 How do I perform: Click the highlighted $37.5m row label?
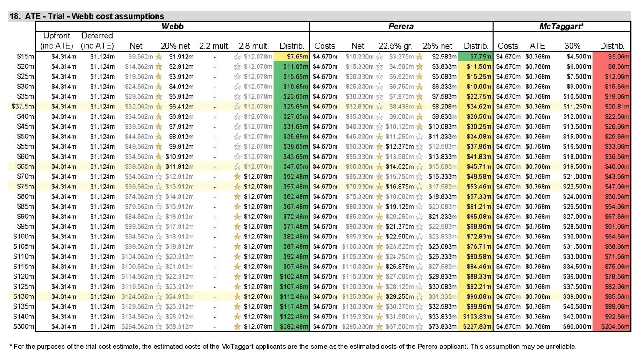(23, 107)
